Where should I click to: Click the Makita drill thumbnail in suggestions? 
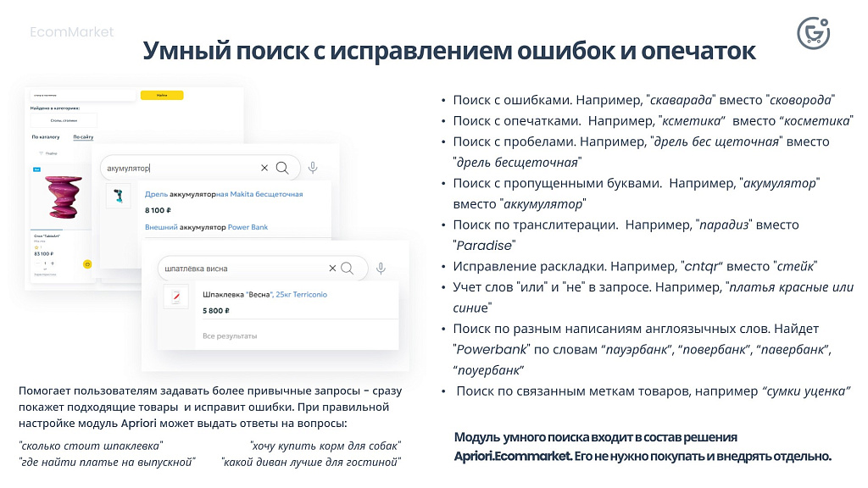pos(118,197)
